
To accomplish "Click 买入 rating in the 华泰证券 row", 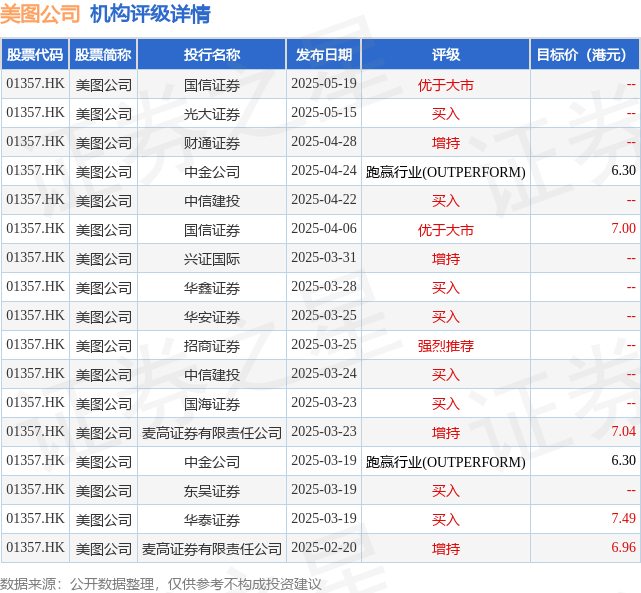I will point(446,520).
